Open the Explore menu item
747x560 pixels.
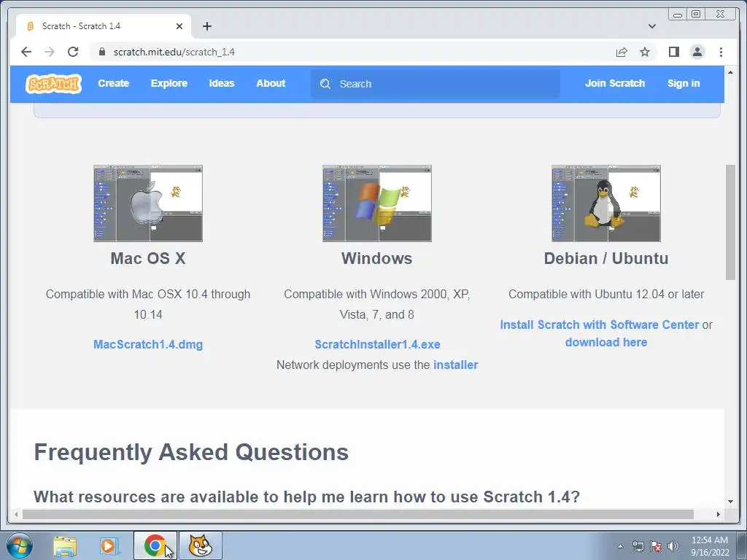coord(169,83)
